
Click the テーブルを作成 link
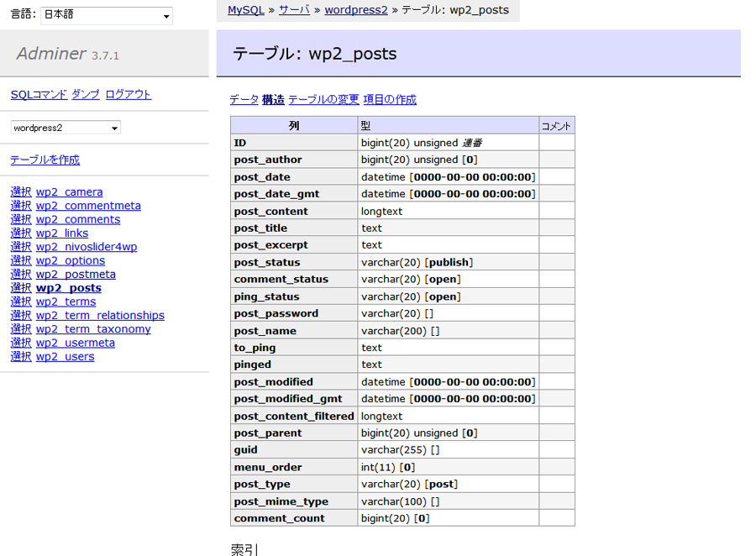[x=45, y=160]
